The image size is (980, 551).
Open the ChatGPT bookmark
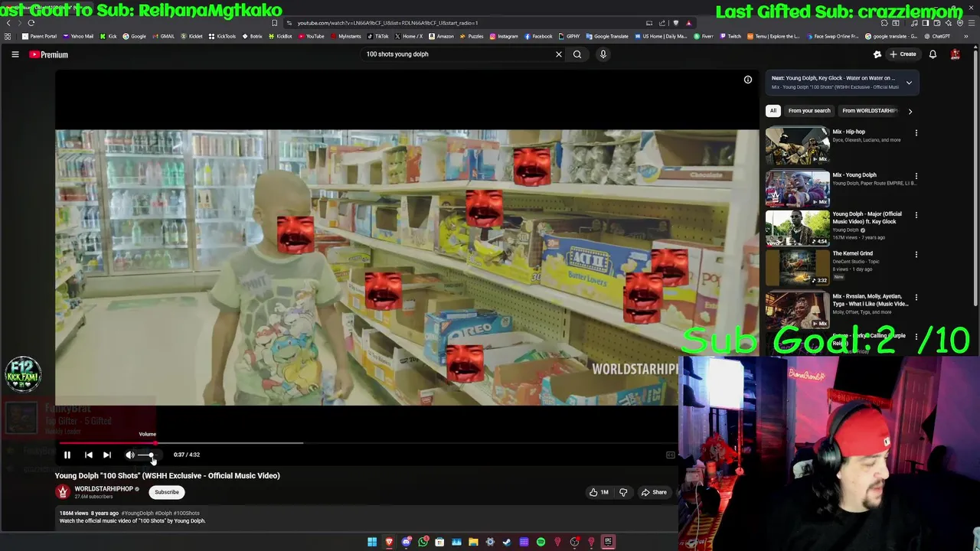[937, 36]
